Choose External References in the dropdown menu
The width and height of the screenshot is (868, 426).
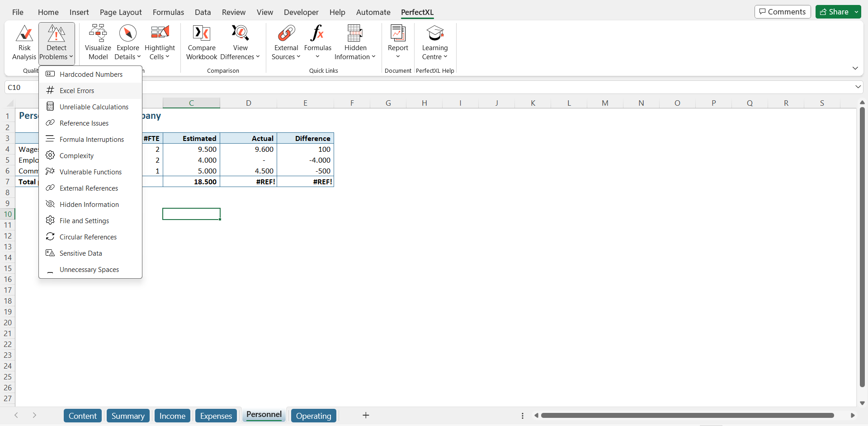click(x=90, y=188)
